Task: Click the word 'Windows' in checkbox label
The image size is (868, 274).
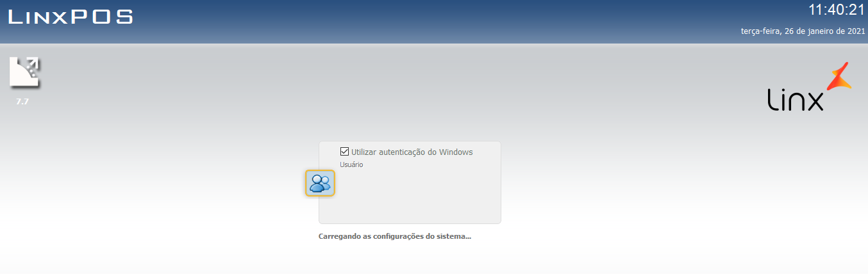Action: 456,152
